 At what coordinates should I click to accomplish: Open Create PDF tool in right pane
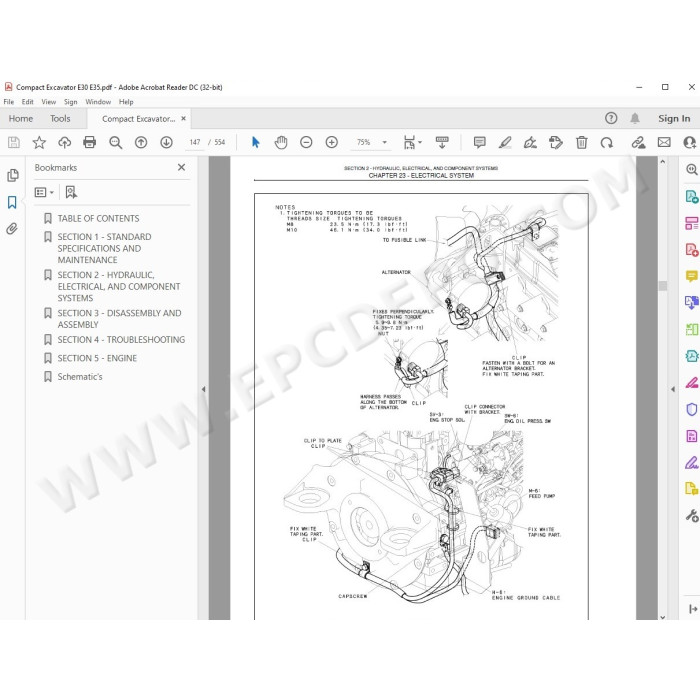click(x=692, y=250)
